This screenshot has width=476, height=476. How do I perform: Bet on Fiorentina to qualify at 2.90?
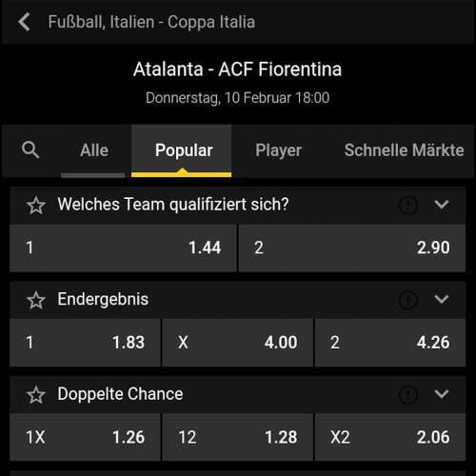[x=352, y=248]
